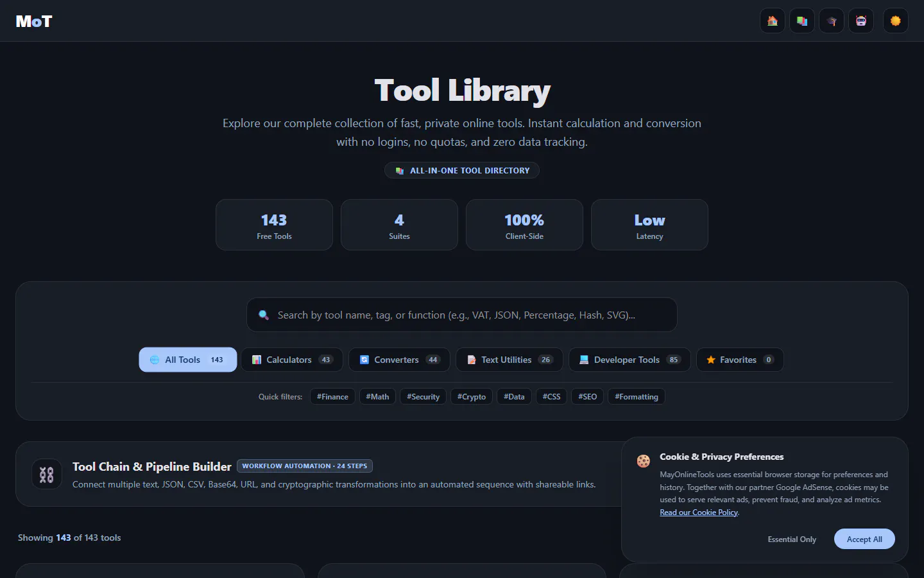Click the Tool Library heading
The image size is (924, 578).
click(463, 91)
